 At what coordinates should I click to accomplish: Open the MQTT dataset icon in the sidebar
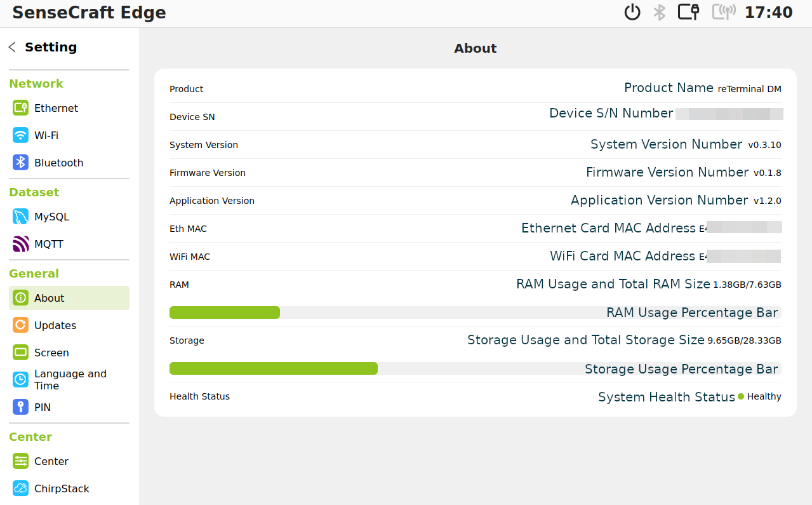21,244
